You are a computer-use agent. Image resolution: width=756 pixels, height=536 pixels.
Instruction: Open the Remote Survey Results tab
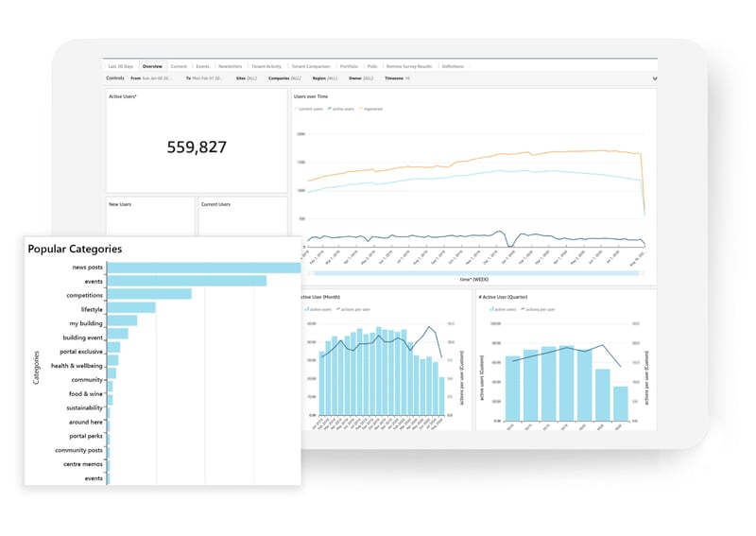pos(408,67)
